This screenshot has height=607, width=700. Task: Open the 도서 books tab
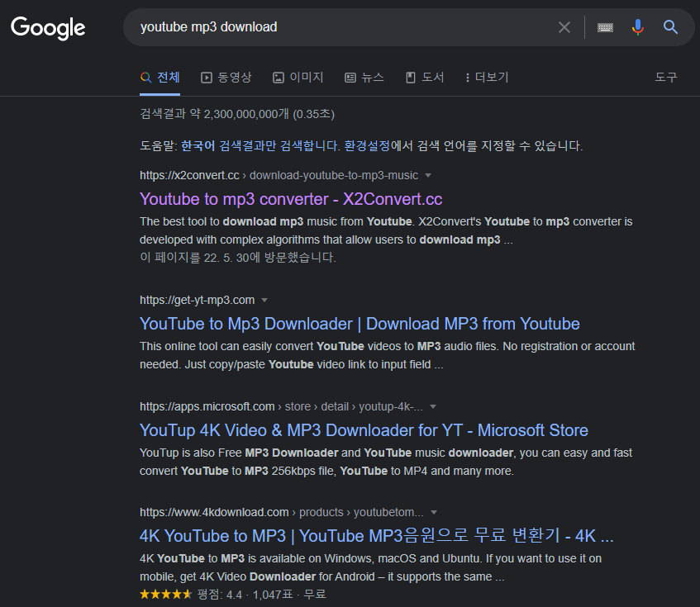click(x=425, y=78)
